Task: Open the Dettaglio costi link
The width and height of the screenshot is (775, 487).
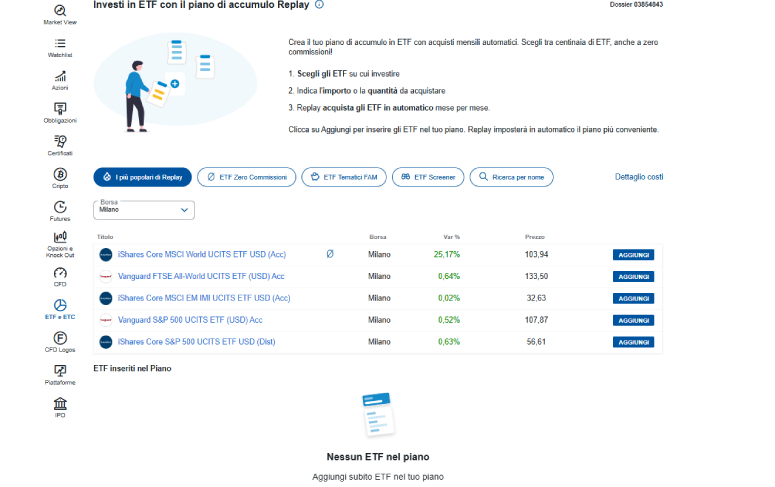Action: [x=639, y=177]
